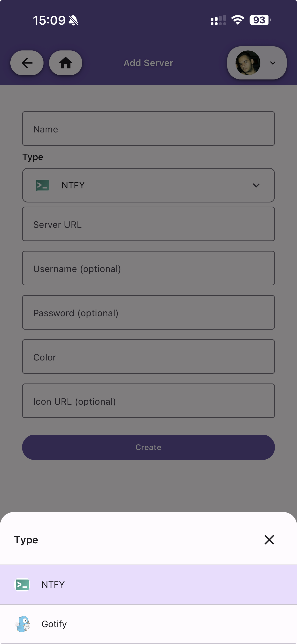
Task: Tap the battery indicator in status bar
Action: (x=260, y=20)
